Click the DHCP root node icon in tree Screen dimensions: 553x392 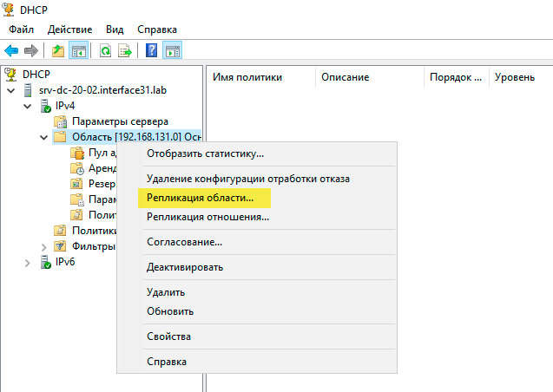(10, 75)
